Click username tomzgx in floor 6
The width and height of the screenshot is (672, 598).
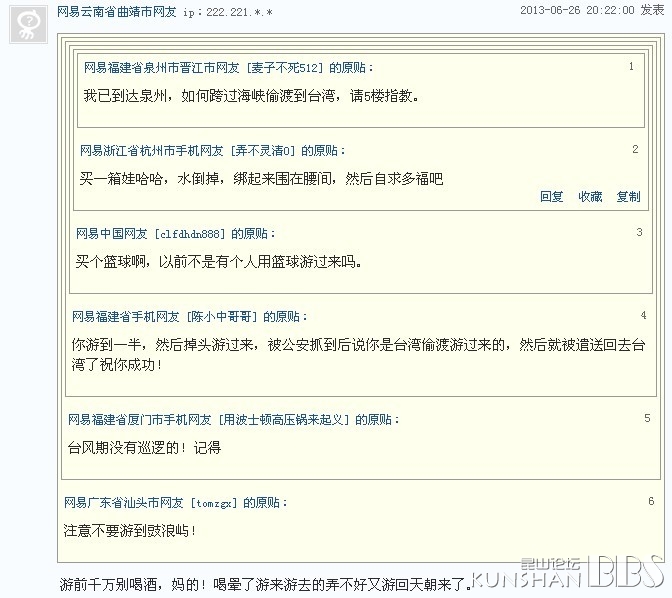click(x=213, y=503)
